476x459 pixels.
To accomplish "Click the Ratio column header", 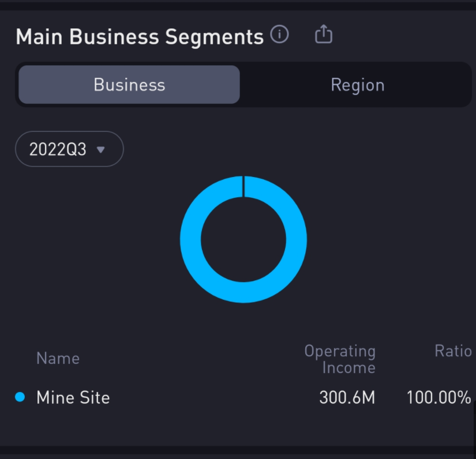I will coord(453,351).
